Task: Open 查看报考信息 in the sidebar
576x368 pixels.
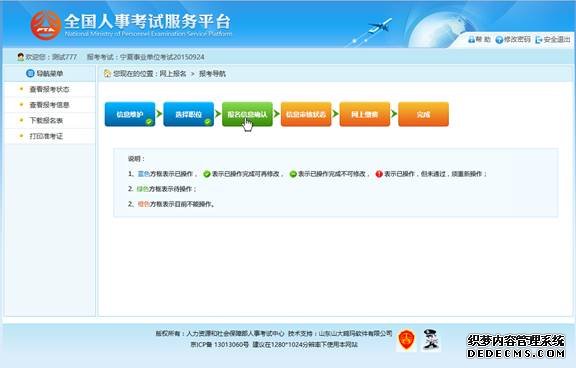Action: pos(49,105)
